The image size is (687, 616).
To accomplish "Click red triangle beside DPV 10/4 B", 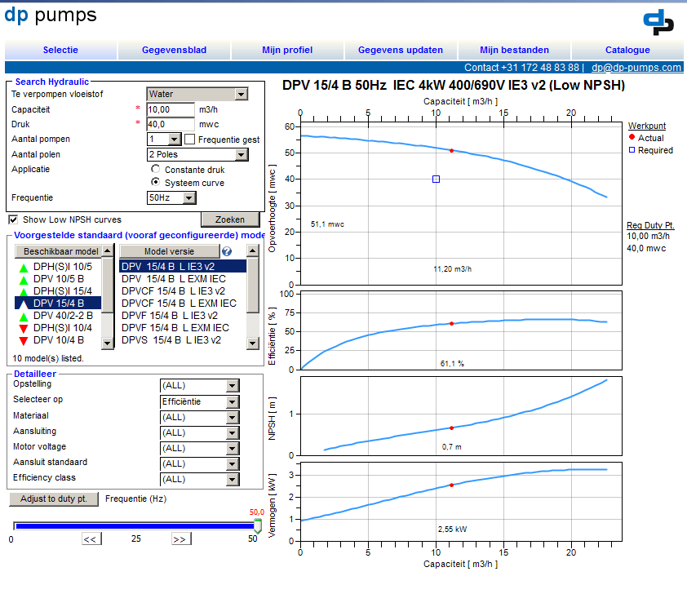I will pos(24,340).
